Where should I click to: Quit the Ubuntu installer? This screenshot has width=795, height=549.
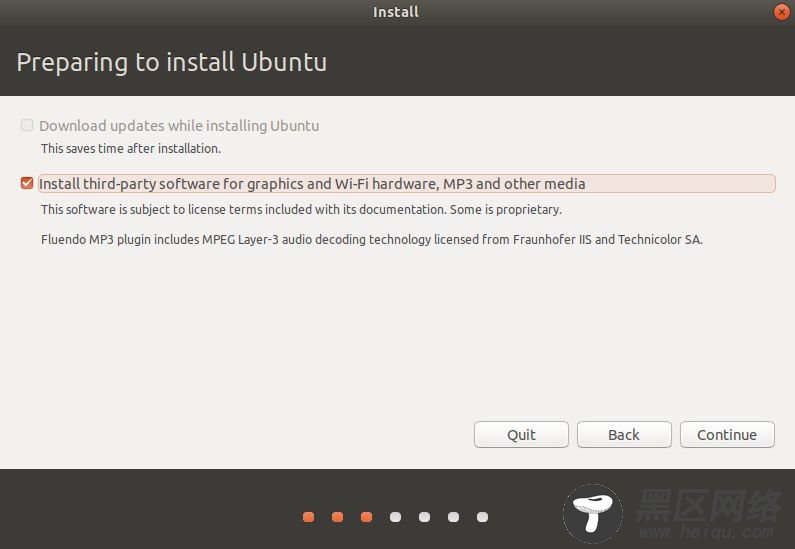click(521, 434)
